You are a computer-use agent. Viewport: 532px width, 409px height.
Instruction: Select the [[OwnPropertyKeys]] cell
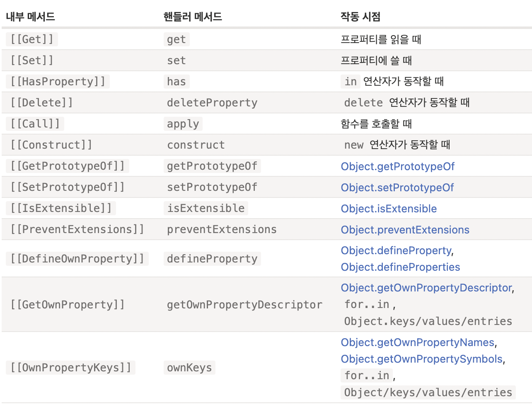[x=70, y=368]
